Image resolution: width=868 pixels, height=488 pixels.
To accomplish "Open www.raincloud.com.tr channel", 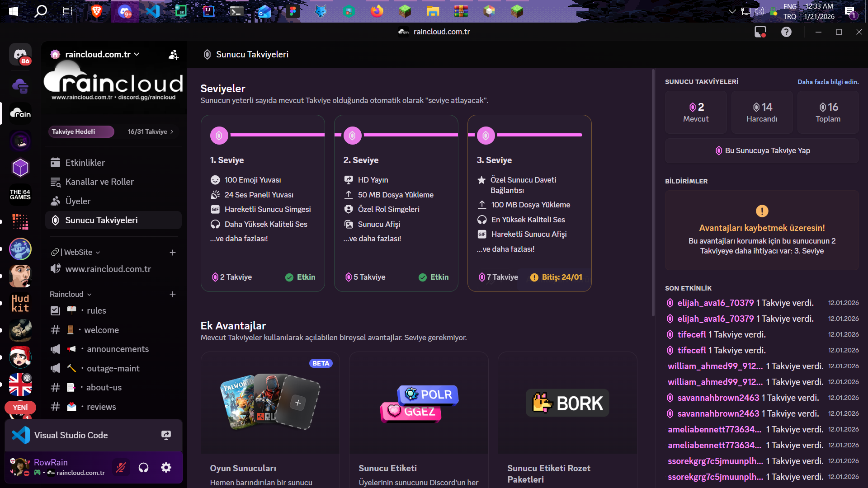I will [x=113, y=269].
